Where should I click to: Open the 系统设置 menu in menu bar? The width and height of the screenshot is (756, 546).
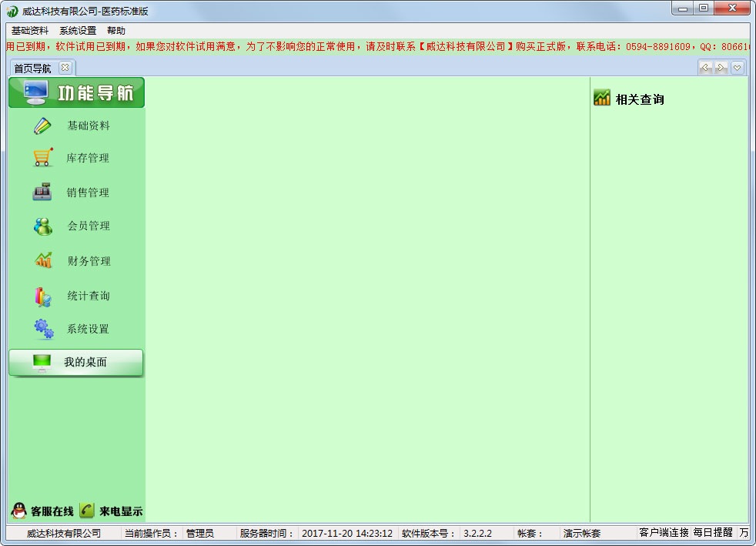tap(78, 31)
